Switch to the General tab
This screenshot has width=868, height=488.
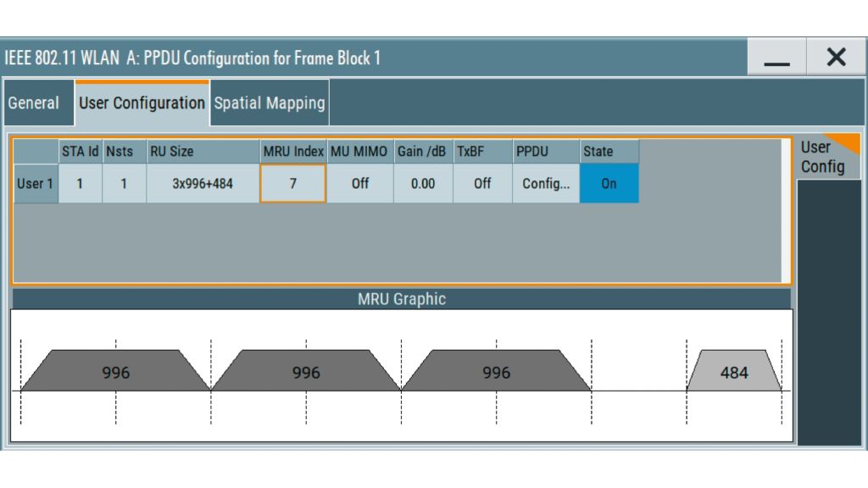35,103
